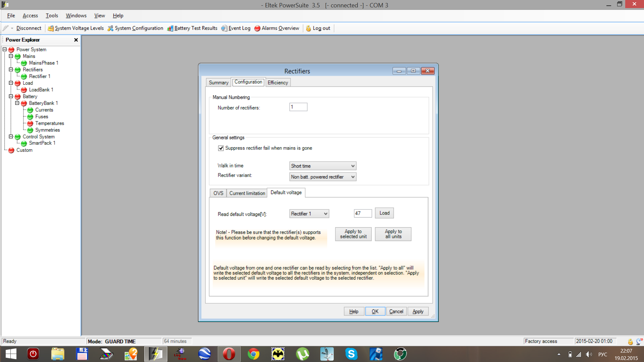644x362 pixels.
Task: Click the Help button in dialog
Action: (x=354, y=311)
